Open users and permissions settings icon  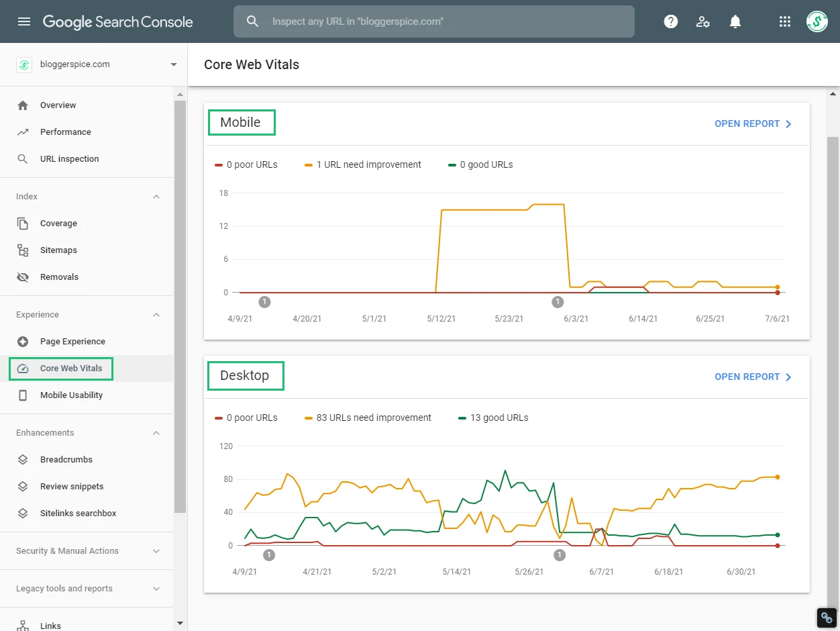[x=703, y=21]
